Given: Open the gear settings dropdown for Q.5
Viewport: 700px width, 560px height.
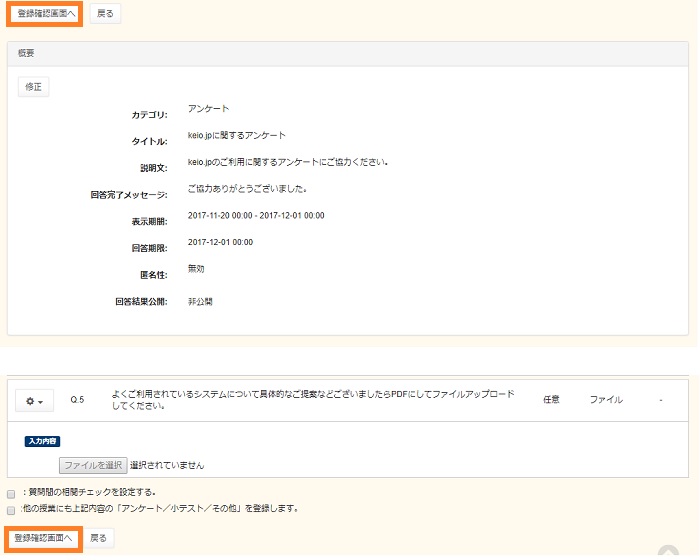Looking at the screenshot, I should pos(35,400).
